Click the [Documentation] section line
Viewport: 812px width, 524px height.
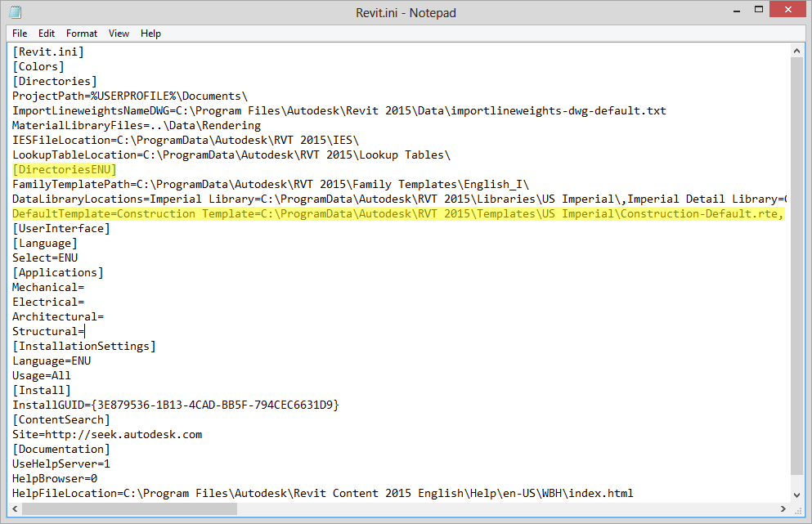pyautogui.click(x=61, y=450)
